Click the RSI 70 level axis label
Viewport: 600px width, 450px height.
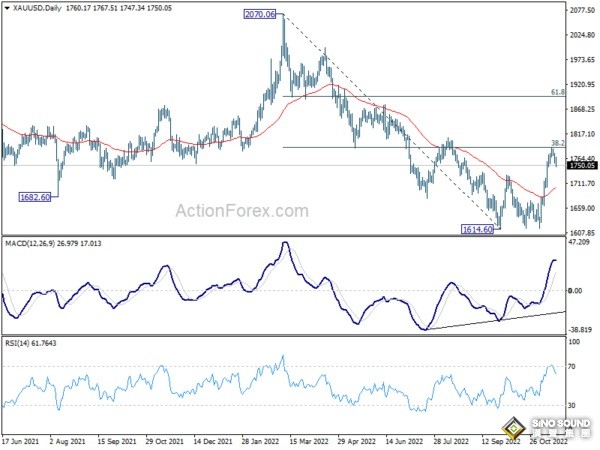(574, 367)
